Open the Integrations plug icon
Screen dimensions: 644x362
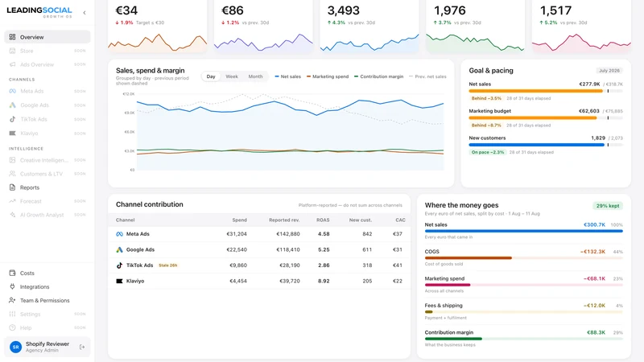(12, 286)
